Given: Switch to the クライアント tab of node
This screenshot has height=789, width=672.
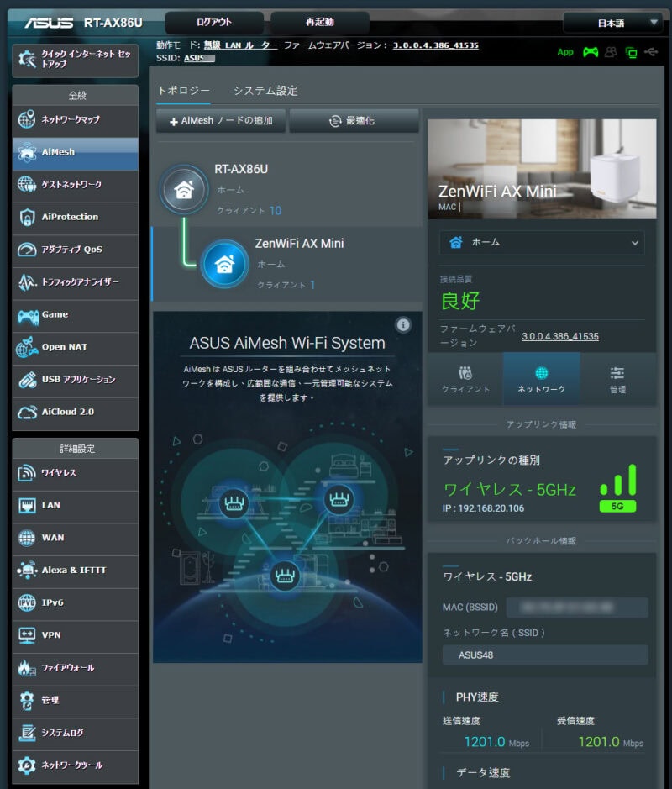Looking at the screenshot, I should coord(465,379).
